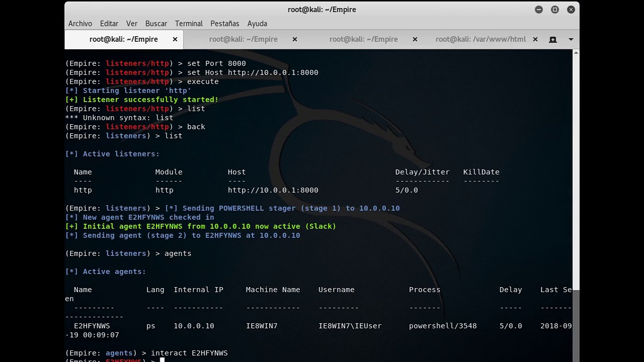Image resolution: width=644 pixels, height=362 pixels.
Task: Click the Machine Name column header
Action: click(x=273, y=290)
